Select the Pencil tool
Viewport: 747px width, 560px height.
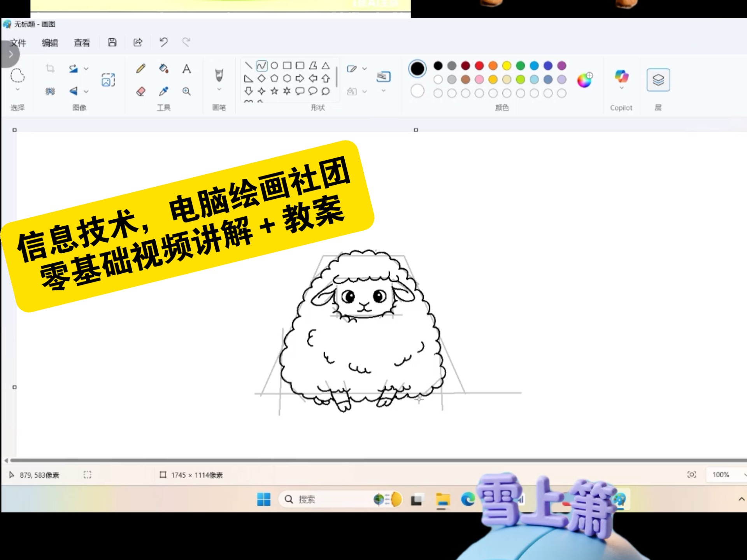coord(140,69)
